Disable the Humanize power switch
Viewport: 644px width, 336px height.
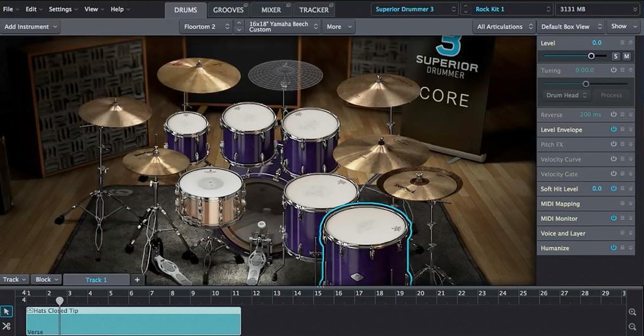[x=613, y=248]
